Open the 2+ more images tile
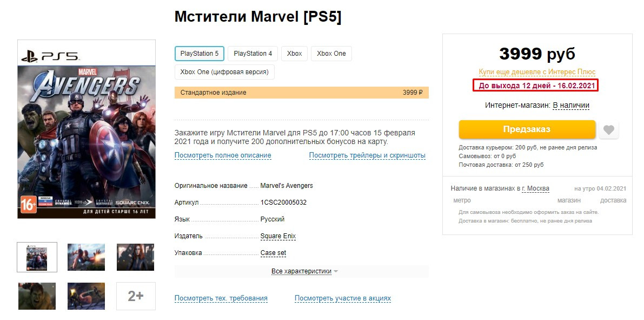 point(136,296)
